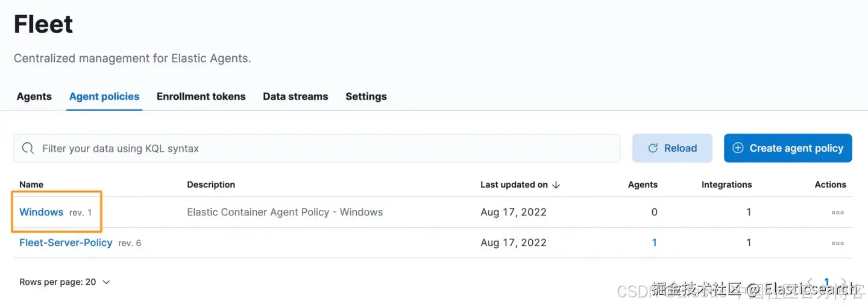Click the plus icon on Create agent policy

point(738,148)
